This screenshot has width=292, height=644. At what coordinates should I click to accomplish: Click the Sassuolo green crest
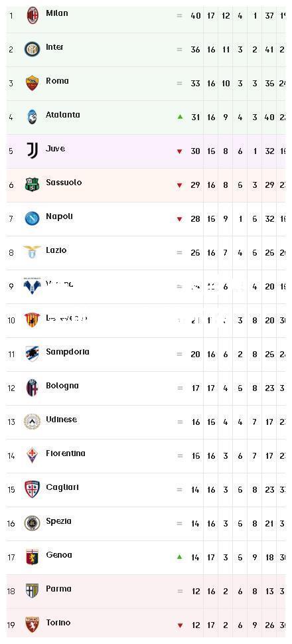coord(32,185)
